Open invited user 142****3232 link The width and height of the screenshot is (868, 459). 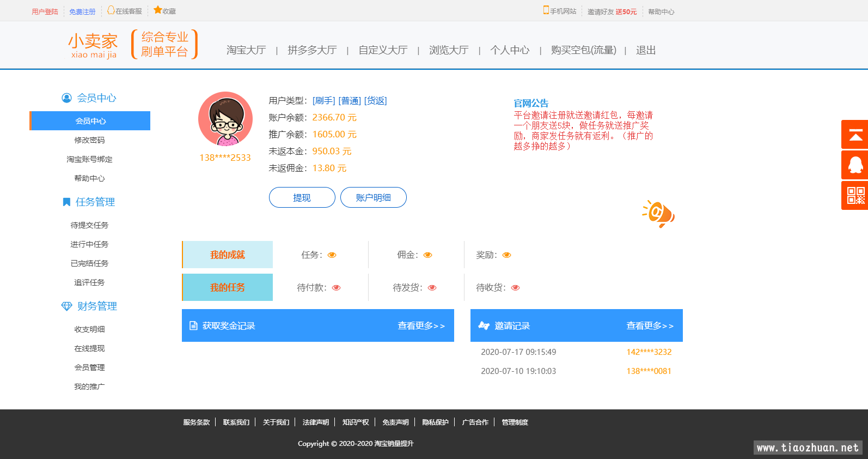[x=649, y=352]
